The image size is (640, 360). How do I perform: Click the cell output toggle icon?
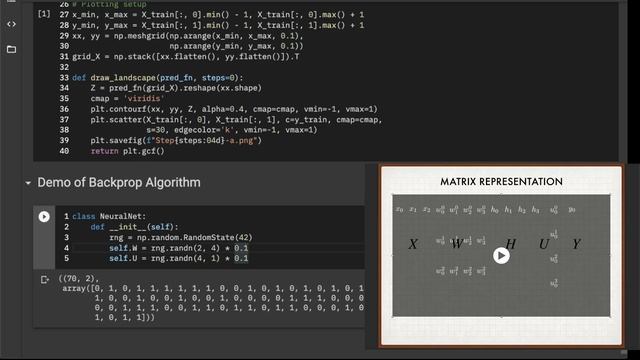(45, 280)
